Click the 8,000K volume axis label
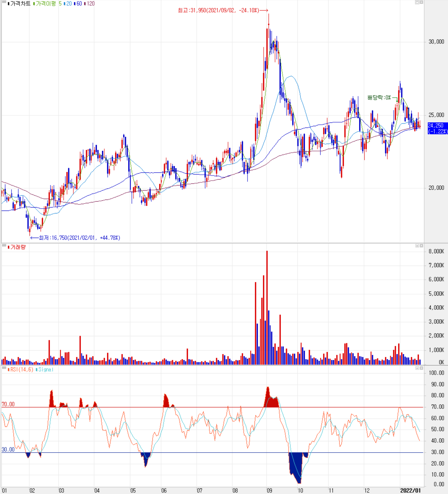This screenshot has height=494, width=448. (436, 251)
